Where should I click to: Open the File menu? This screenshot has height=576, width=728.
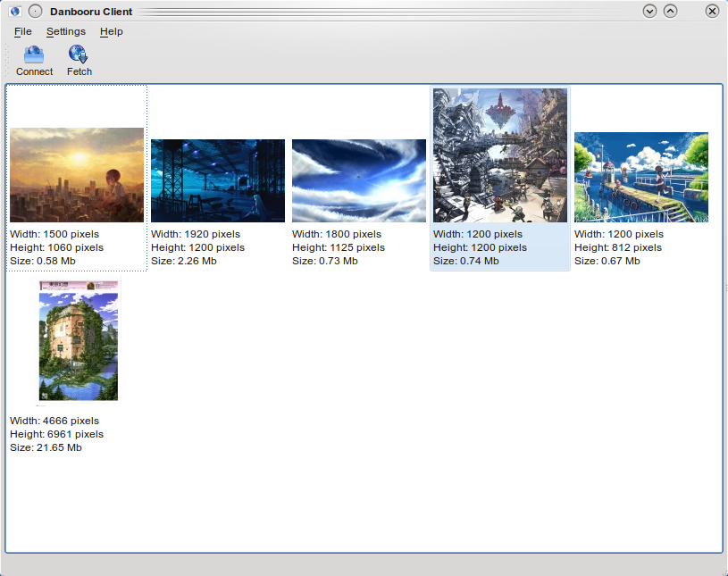pos(23,31)
